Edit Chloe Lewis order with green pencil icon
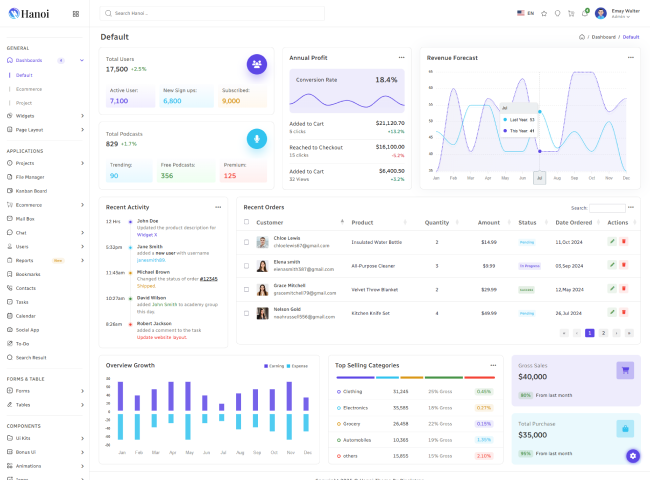650x480 pixels. (x=612, y=241)
